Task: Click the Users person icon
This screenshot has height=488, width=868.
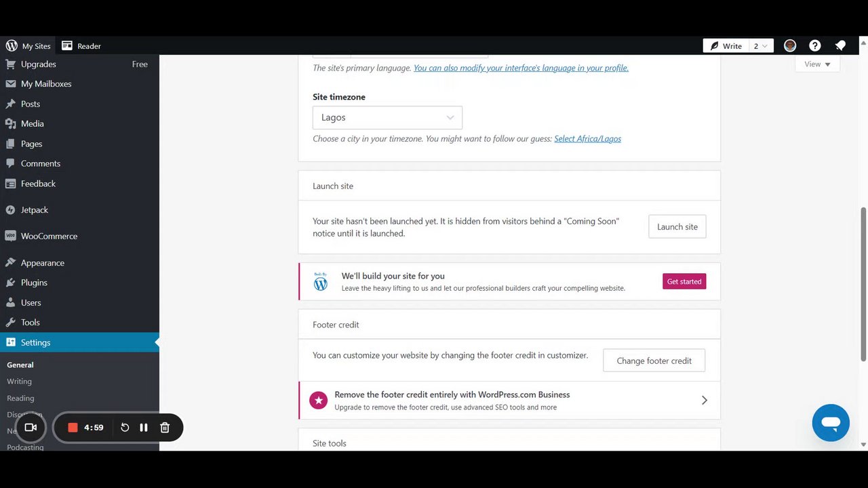Action: pyautogui.click(x=10, y=302)
